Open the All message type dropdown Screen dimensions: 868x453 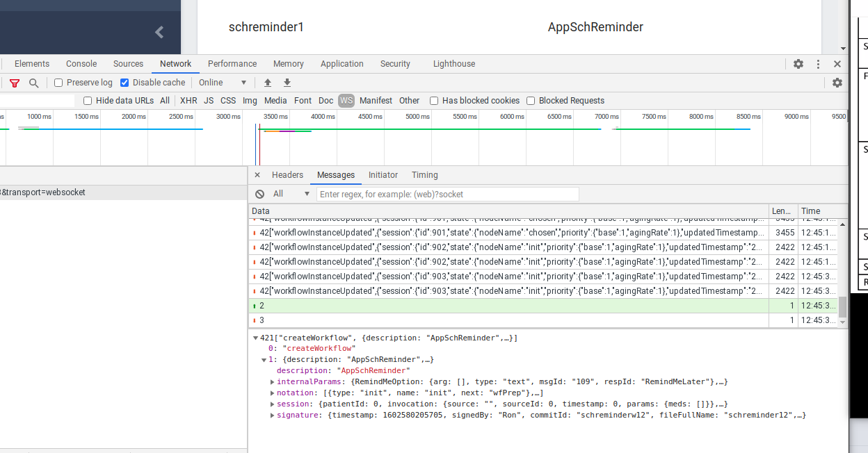coord(291,194)
